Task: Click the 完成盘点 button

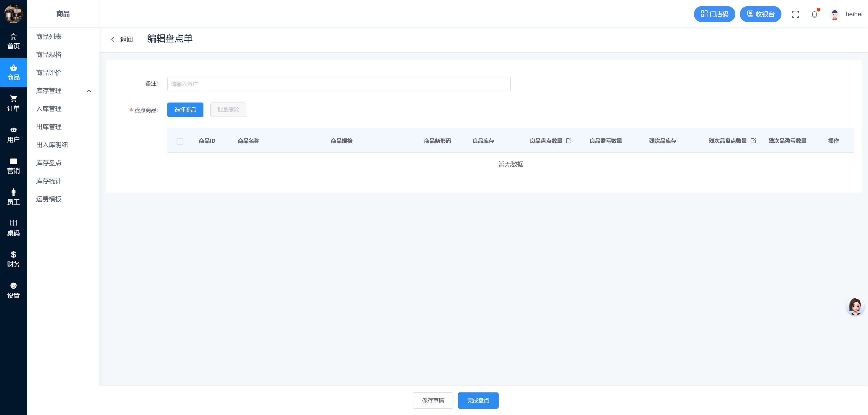Action: click(478, 401)
